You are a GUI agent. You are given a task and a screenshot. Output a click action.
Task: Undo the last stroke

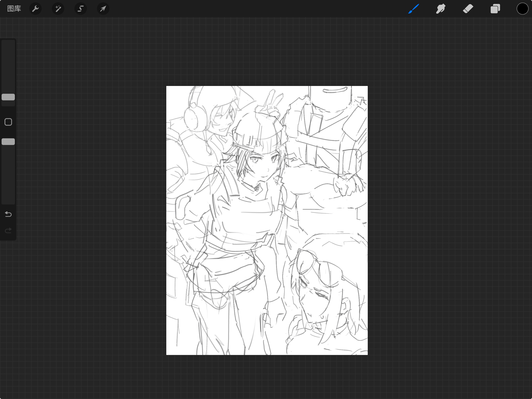click(x=8, y=214)
